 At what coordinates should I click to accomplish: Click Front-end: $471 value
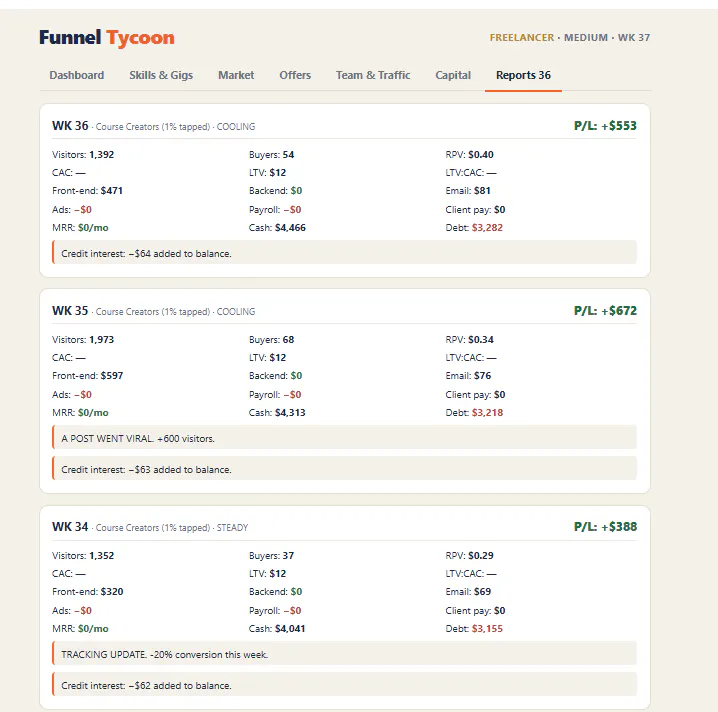[x=87, y=191]
